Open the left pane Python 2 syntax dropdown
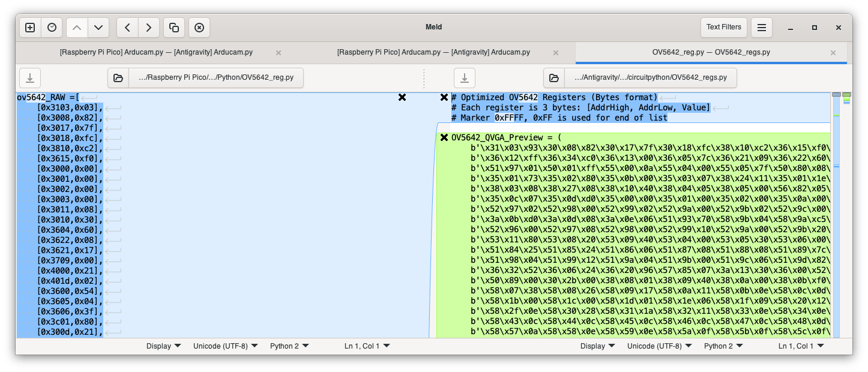 pyautogui.click(x=289, y=346)
